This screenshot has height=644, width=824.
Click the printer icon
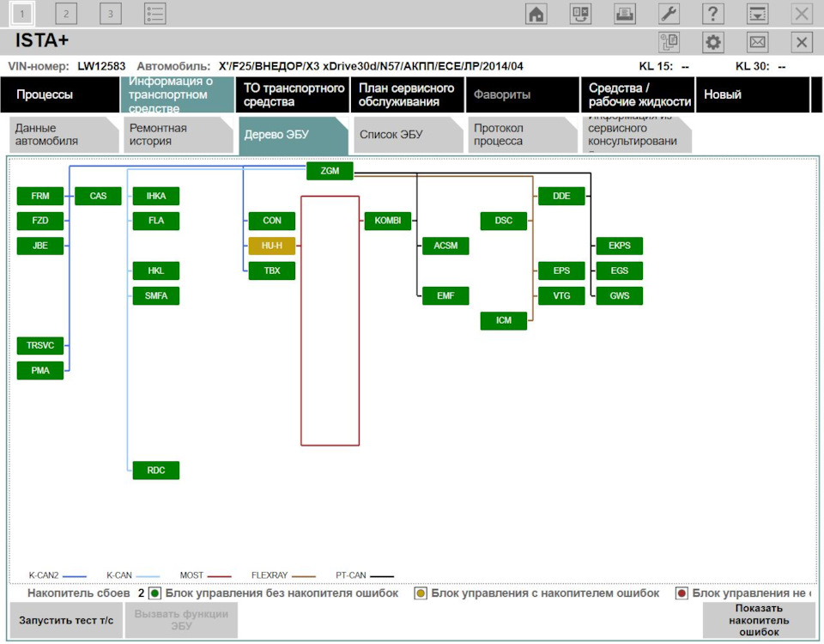click(624, 14)
